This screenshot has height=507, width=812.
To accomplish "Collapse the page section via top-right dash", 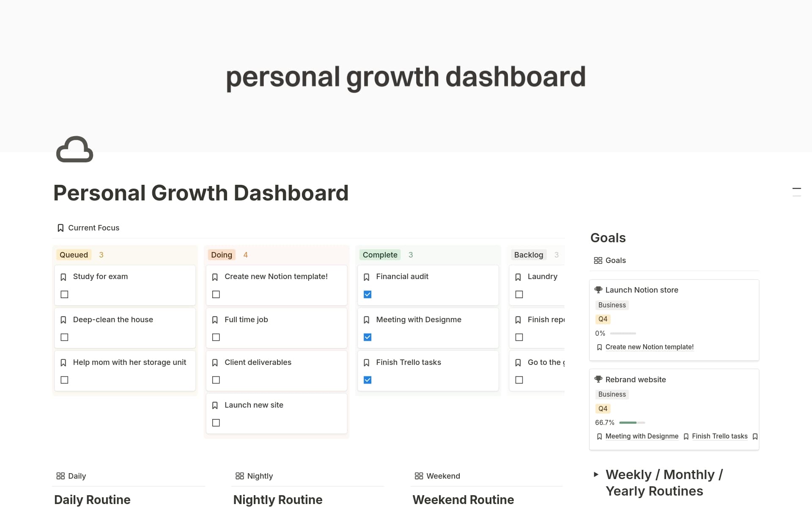I will pyautogui.click(x=797, y=189).
